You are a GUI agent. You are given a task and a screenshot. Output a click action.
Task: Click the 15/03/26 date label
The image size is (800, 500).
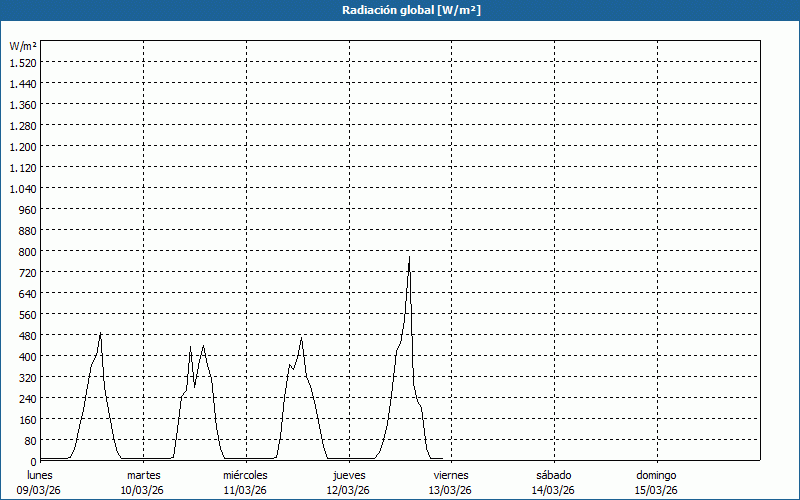(x=656, y=490)
